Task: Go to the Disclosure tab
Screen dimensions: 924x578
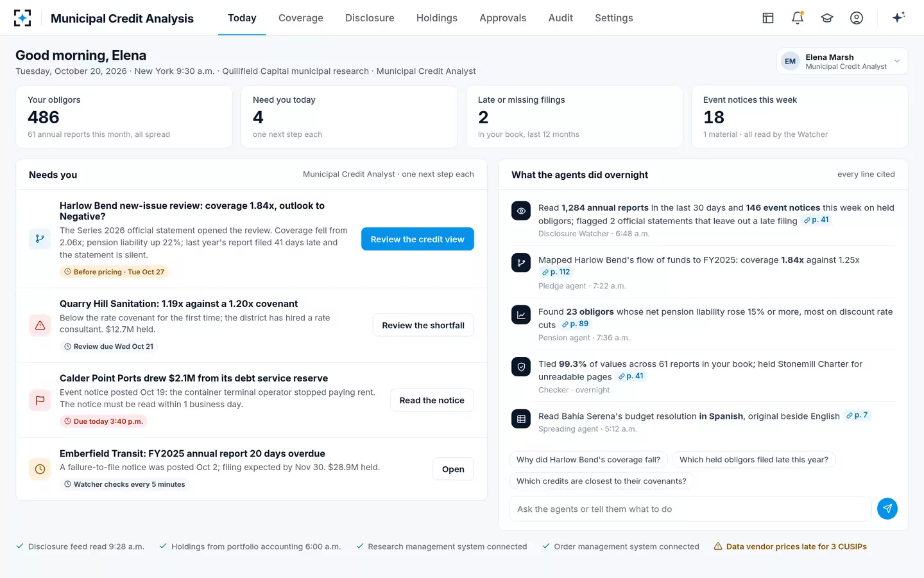Action: tap(370, 18)
